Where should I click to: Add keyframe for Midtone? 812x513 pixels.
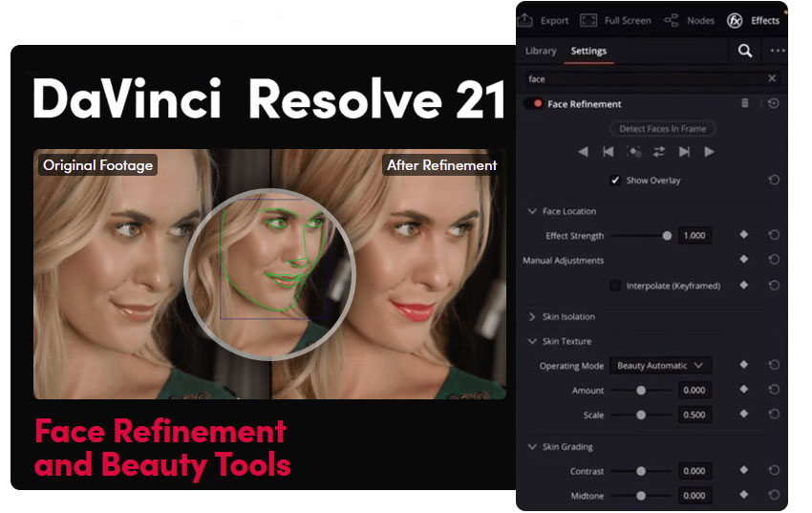(743, 494)
